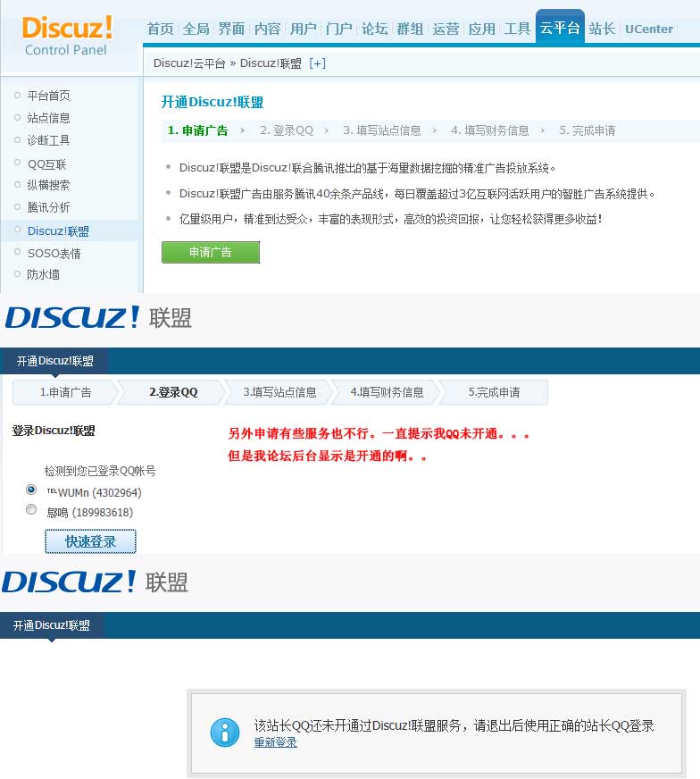Click the 1.申请广告 arrow step
This screenshot has width=700, height=779.
65,392
